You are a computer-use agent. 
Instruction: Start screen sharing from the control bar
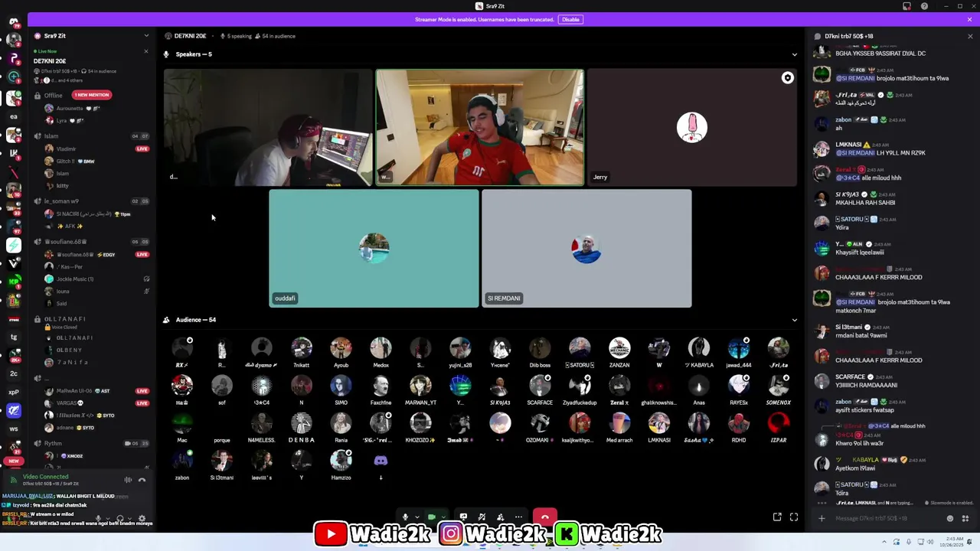(463, 517)
